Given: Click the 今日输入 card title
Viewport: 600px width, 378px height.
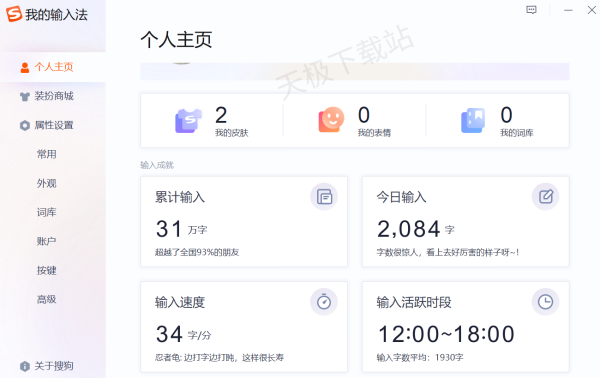Looking at the screenshot, I should 401,197.
